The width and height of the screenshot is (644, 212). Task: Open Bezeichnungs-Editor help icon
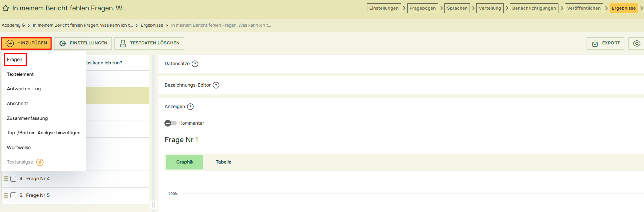point(216,85)
